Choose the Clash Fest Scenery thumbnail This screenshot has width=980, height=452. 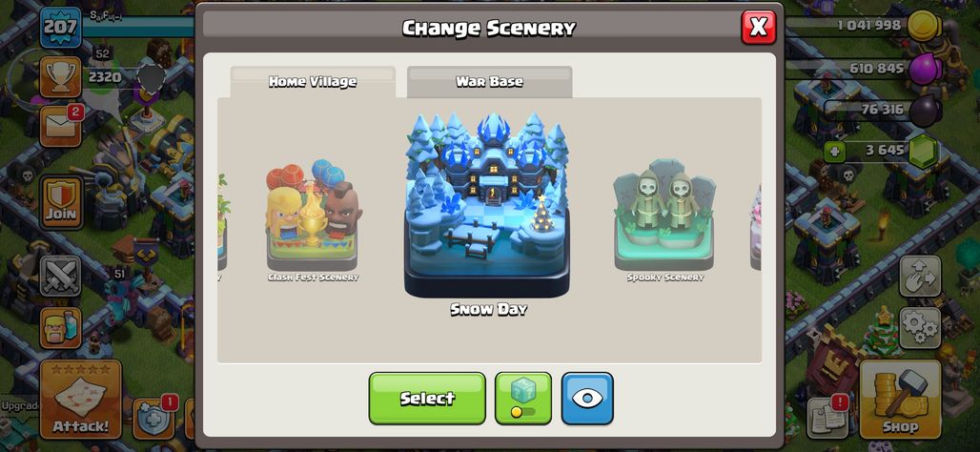click(313, 222)
